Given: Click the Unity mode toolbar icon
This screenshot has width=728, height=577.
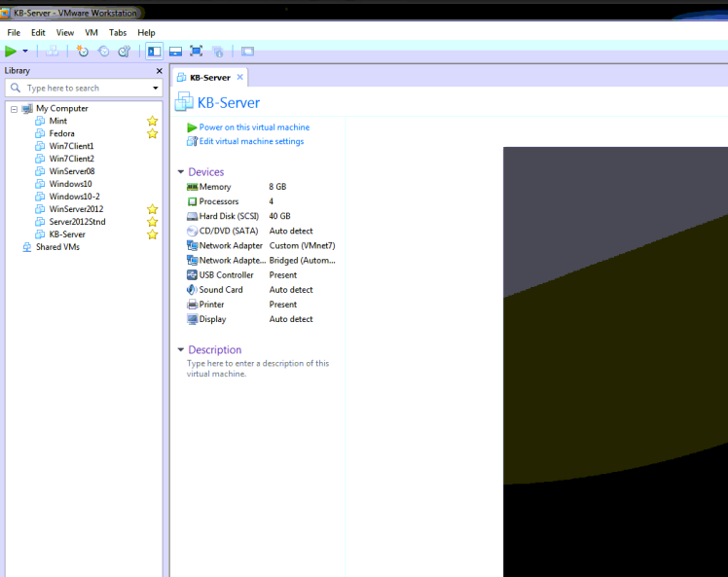Looking at the screenshot, I should click(x=218, y=51).
